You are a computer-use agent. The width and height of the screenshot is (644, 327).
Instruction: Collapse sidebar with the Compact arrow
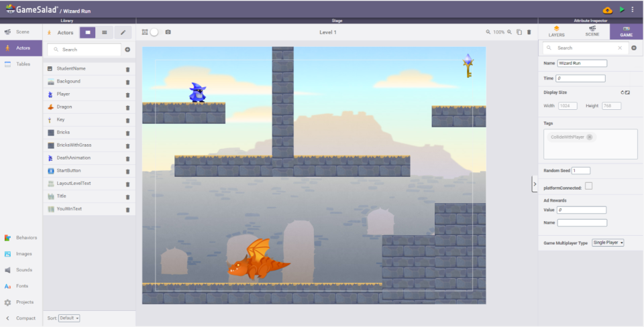pos(21,318)
